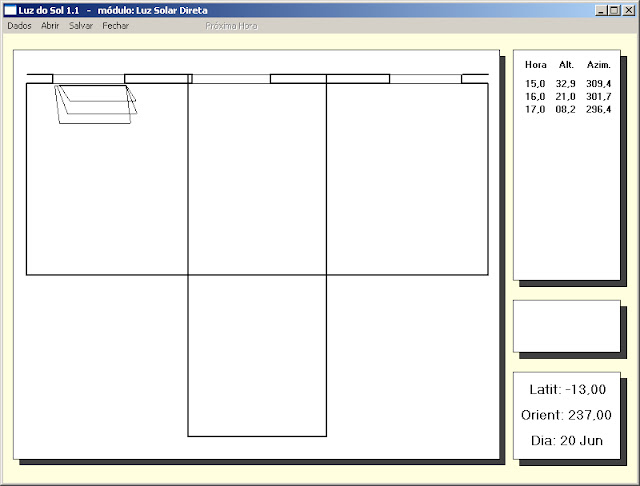Click the greyed Próxima Hora item

coord(231,26)
